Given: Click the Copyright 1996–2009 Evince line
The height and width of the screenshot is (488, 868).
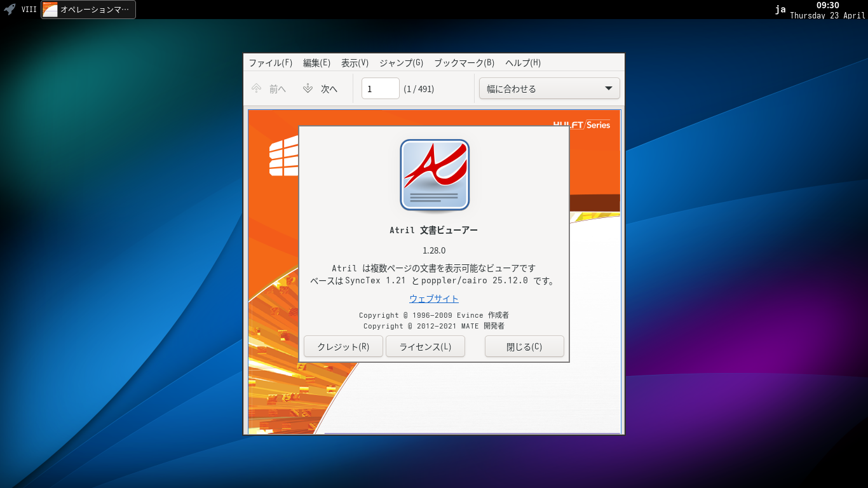Looking at the screenshot, I should point(434,315).
